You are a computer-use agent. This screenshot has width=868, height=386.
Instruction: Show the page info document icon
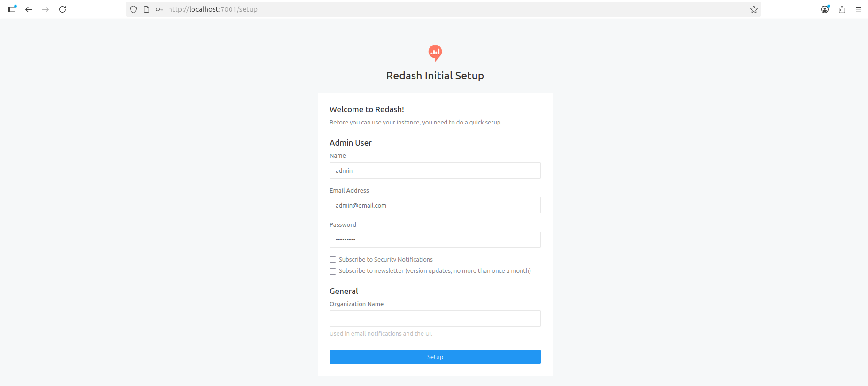point(146,9)
